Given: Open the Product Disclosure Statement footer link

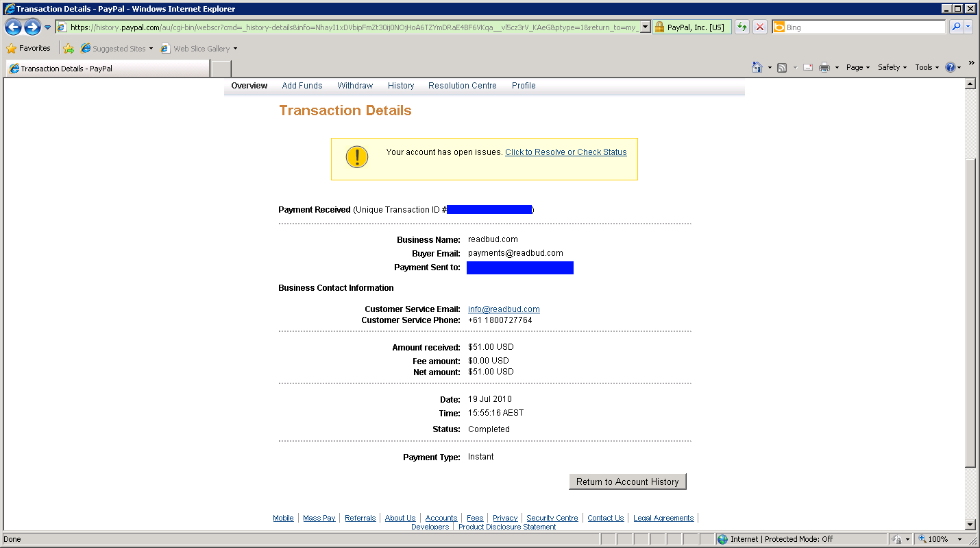Looking at the screenshot, I should 507,527.
